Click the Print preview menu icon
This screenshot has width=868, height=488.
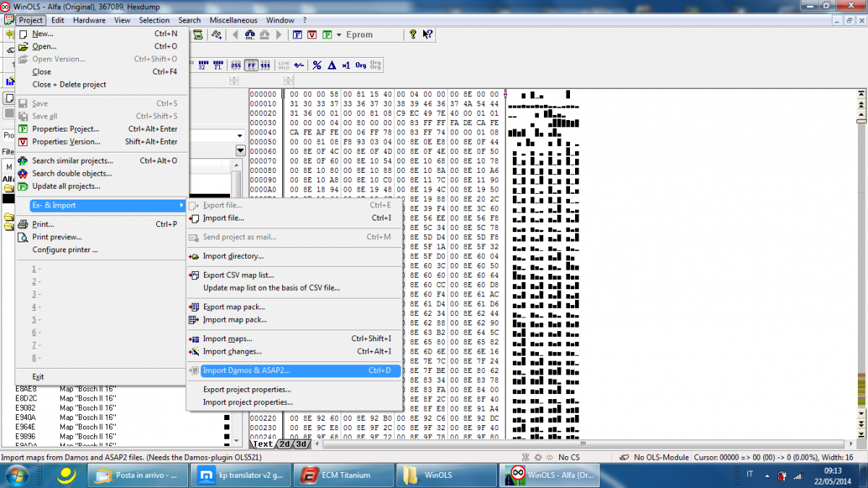[23, 237]
